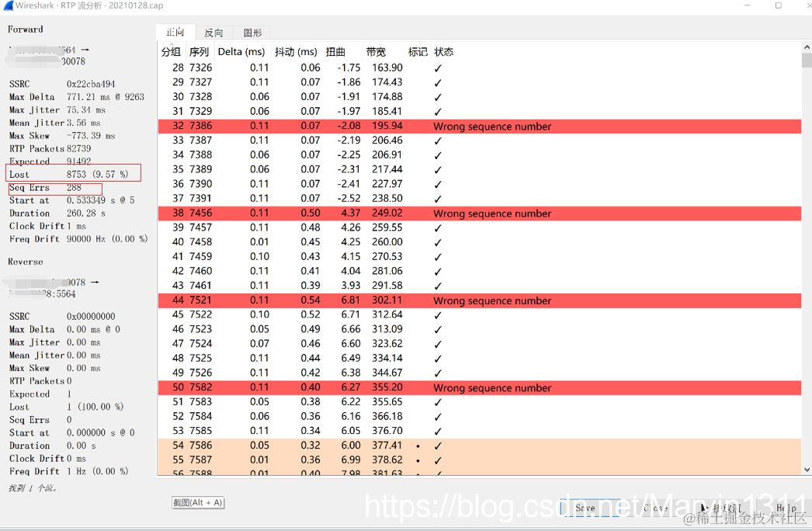Click the Forward section heading
The image size is (812, 531).
26,29
